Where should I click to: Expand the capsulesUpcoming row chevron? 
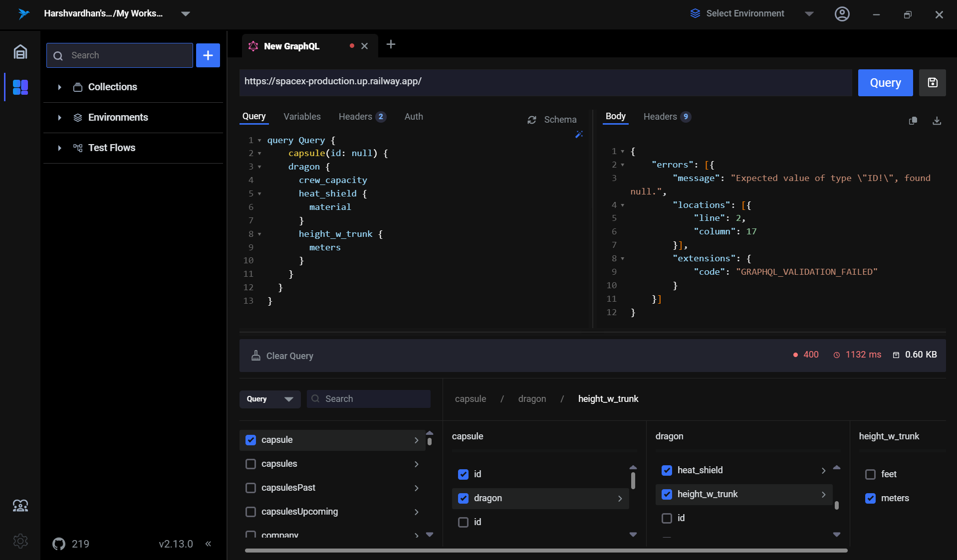pyautogui.click(x=416, y=512)
